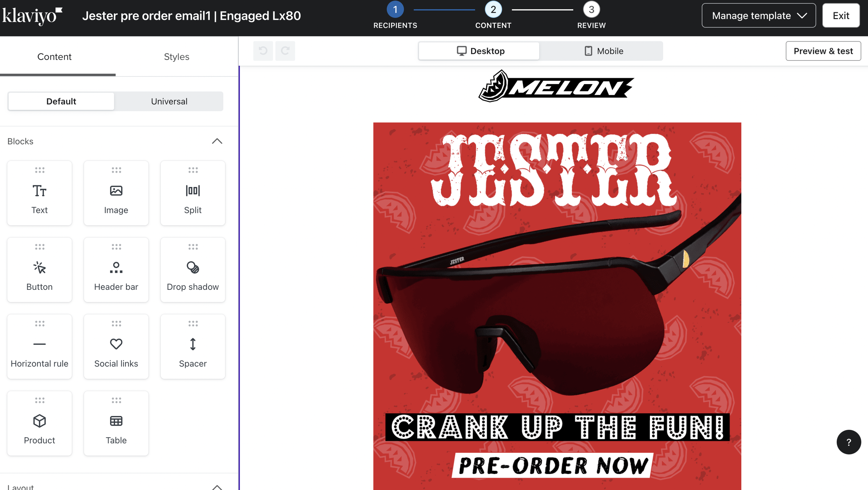Image resolution: width=868 pixels, height=490 pixels.
Task: Collapse the Blocks section
Action: click(x=217, y=141)
